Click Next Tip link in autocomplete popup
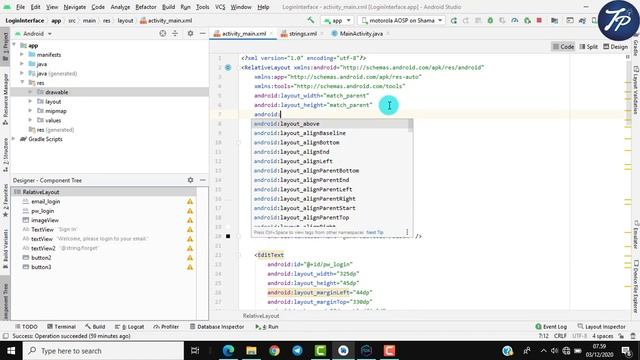This screenshot has width=640, height=360. coord(375,232)
